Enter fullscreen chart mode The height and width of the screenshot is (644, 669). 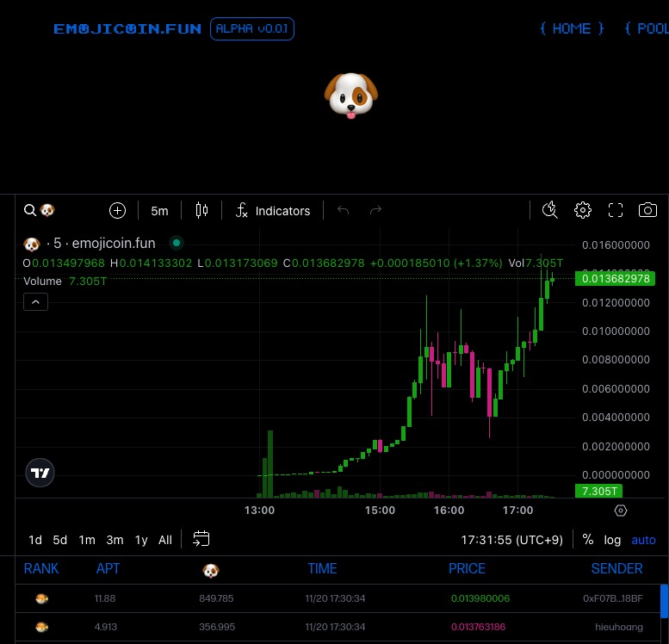tap(616, 210)
